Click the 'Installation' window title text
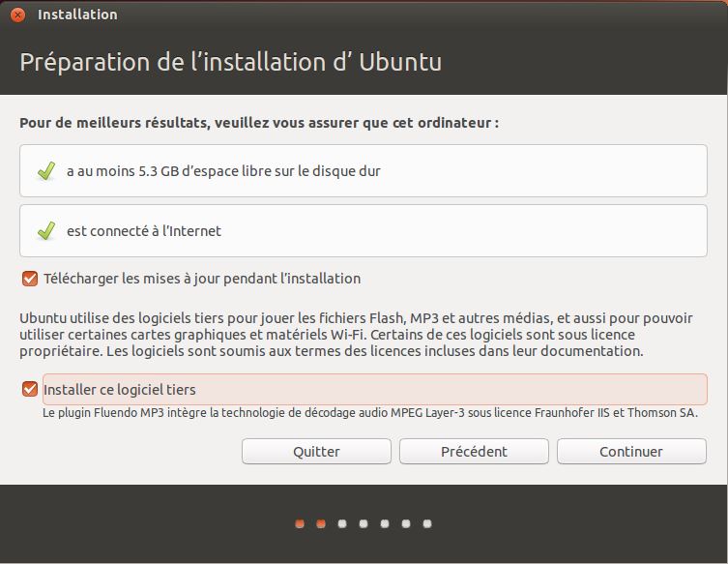728x564 pixels. [x=77, y=15]
